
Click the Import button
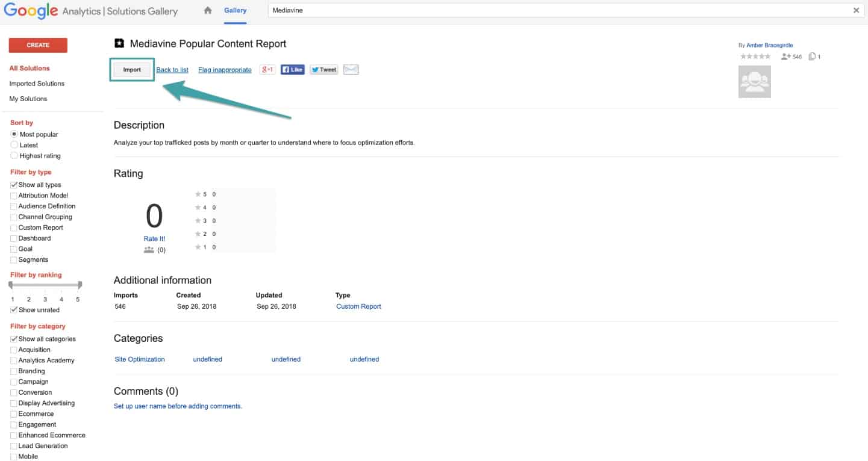pos(131,69)
